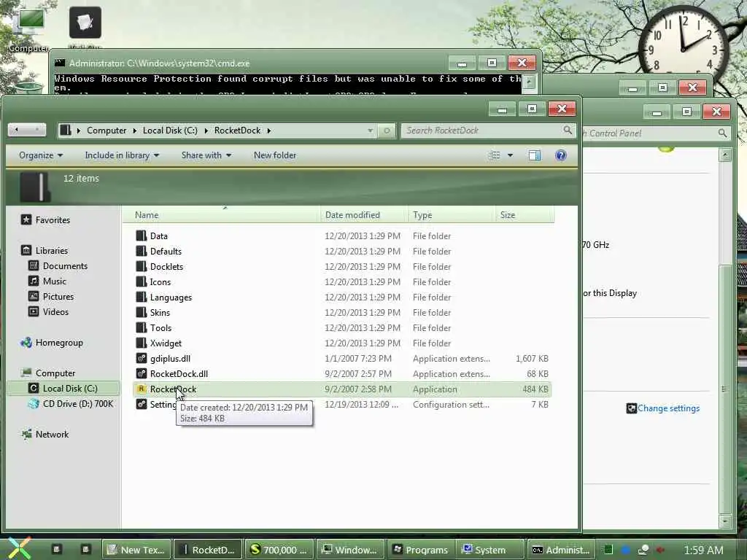
Task: Open the Data folder icon
Action: [x=141, y=236]
